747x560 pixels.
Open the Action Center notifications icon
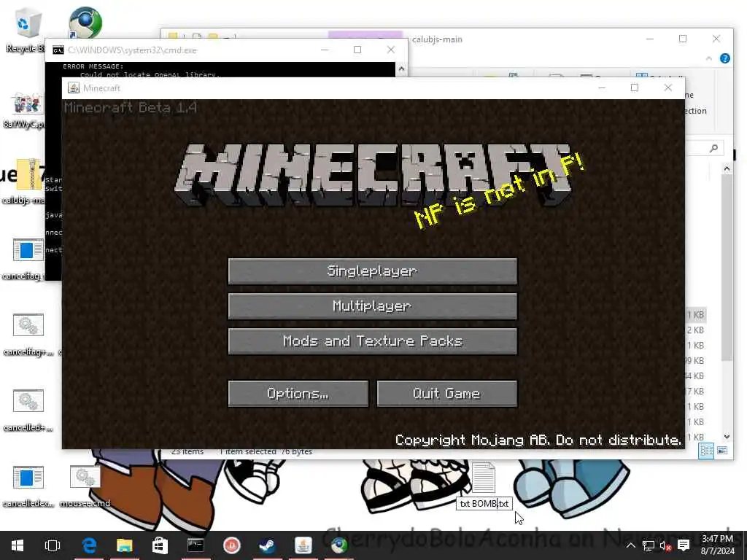(x=684, y=545)
